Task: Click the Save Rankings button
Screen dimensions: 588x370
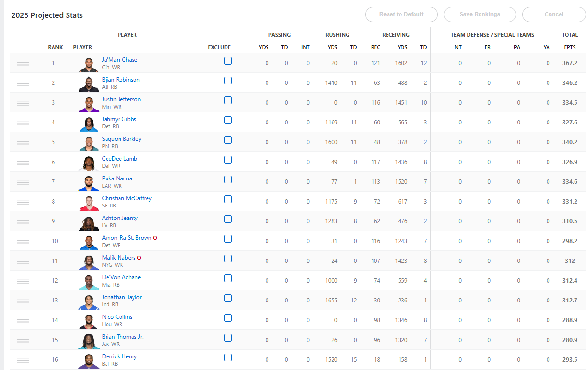Action: coord(480,14)
